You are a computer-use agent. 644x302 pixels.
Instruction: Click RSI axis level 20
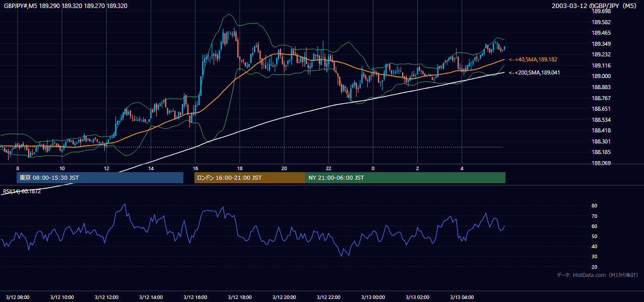point(595,267)
